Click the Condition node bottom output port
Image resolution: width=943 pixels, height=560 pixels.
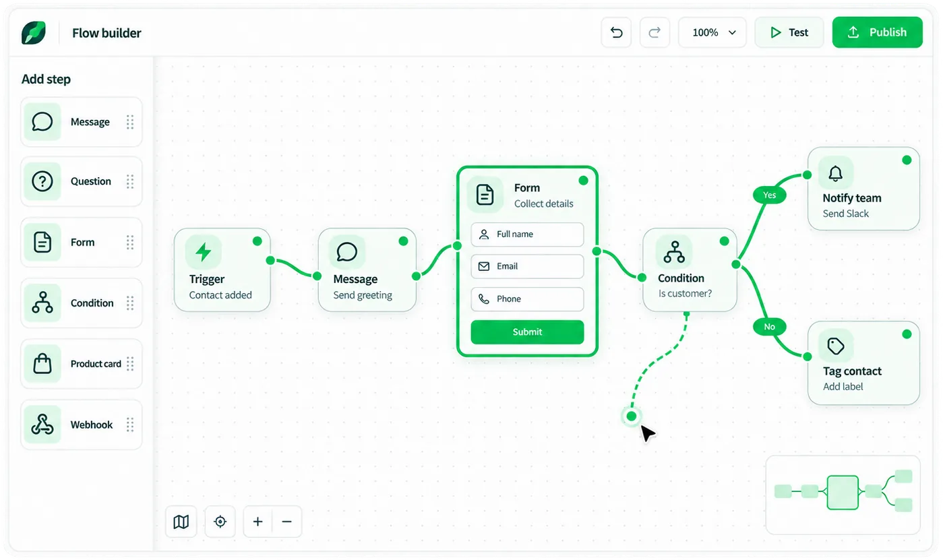point(686,313)
